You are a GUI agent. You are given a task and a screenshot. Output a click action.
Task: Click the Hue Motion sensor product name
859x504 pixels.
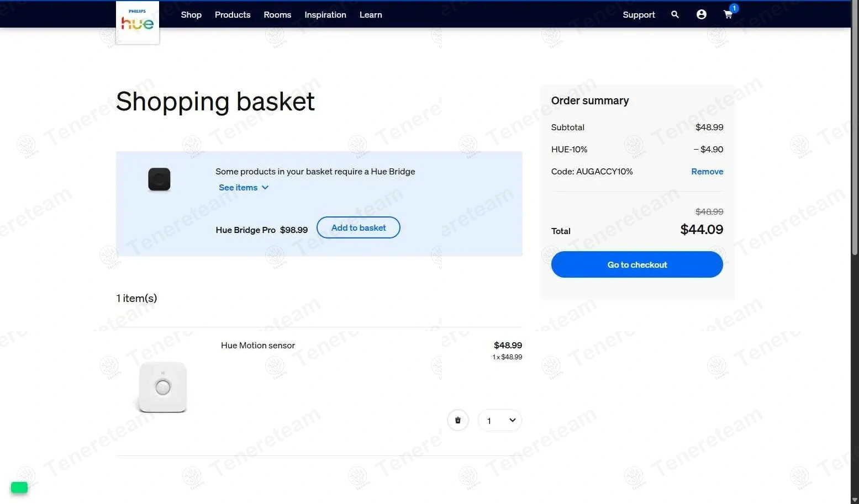click(x=258, y=346)
